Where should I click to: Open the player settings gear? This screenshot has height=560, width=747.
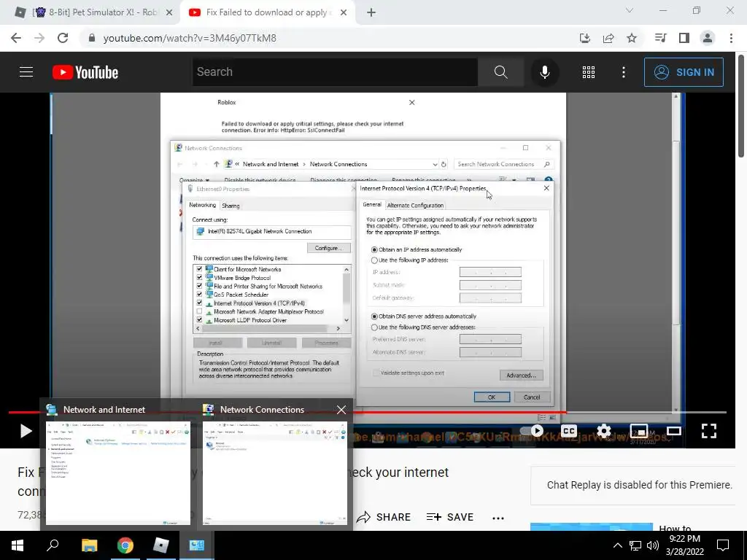tap(603, 431)
